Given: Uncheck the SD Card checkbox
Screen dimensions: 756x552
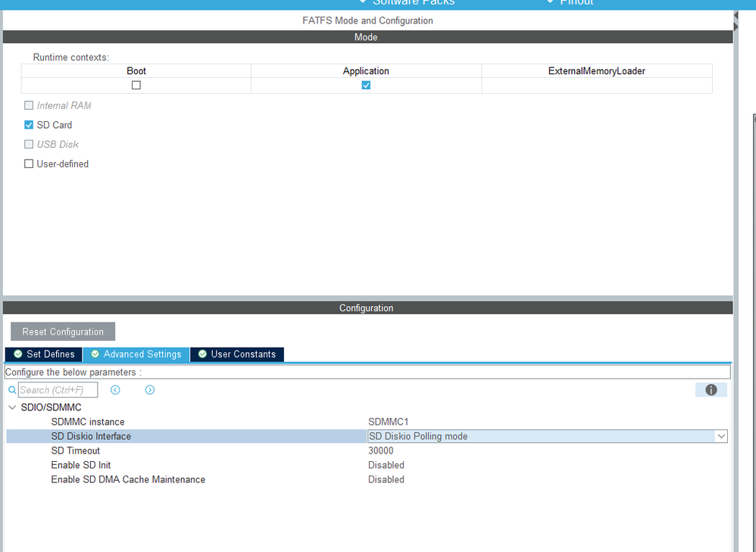Looking at the screenshot, I should 29,125.
